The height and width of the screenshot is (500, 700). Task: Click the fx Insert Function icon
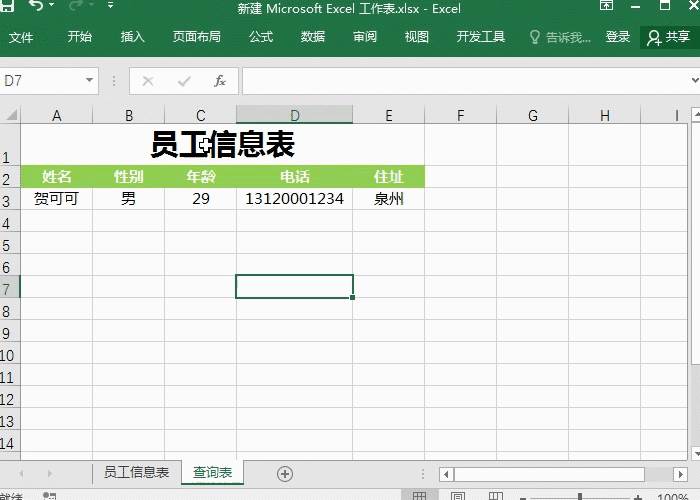tap(220, 81)
